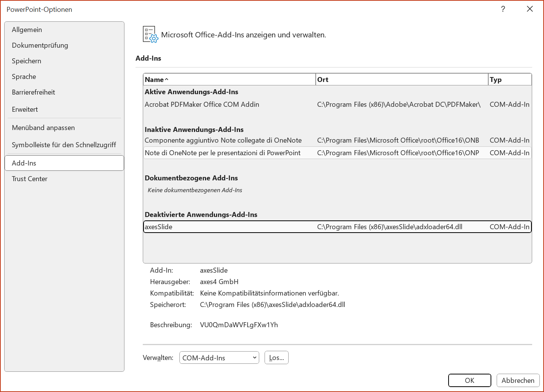Screen dimensions: 544x392
Task: Open the Trust Center page
Action: (64, 179)
